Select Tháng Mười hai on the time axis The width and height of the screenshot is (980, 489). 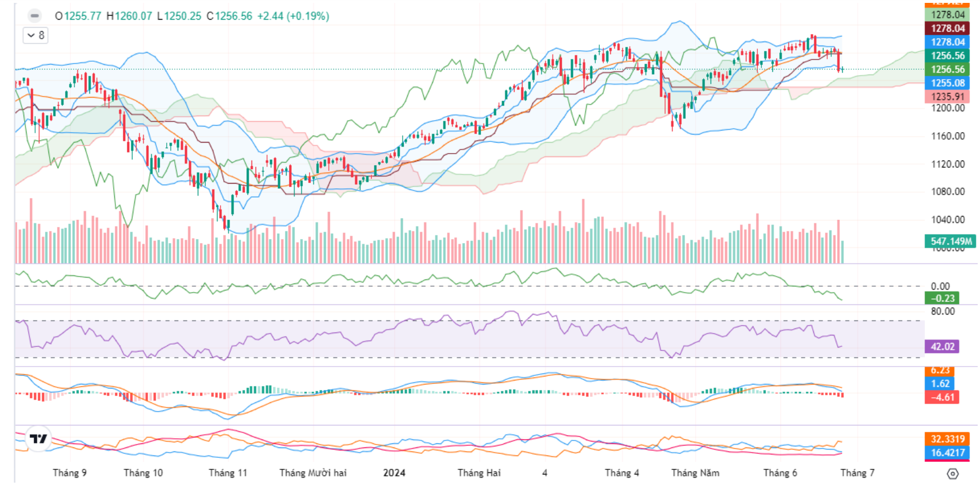tap(313, 473)
